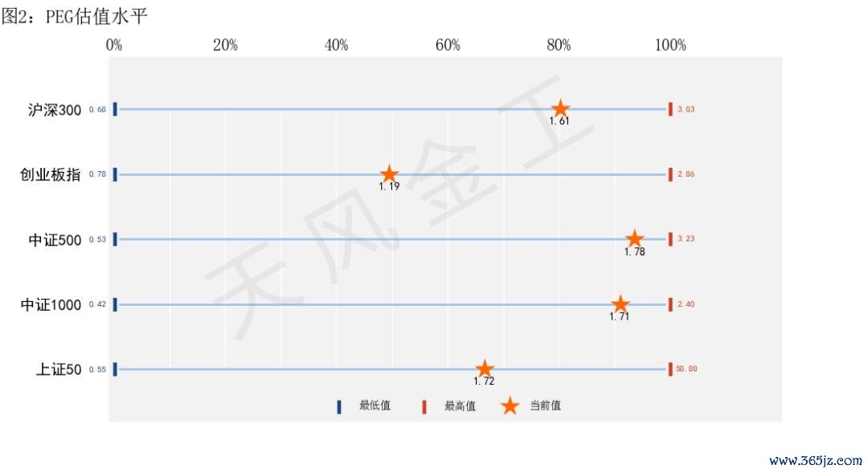Click the 创业板指 row label

[x=51, y=175]
